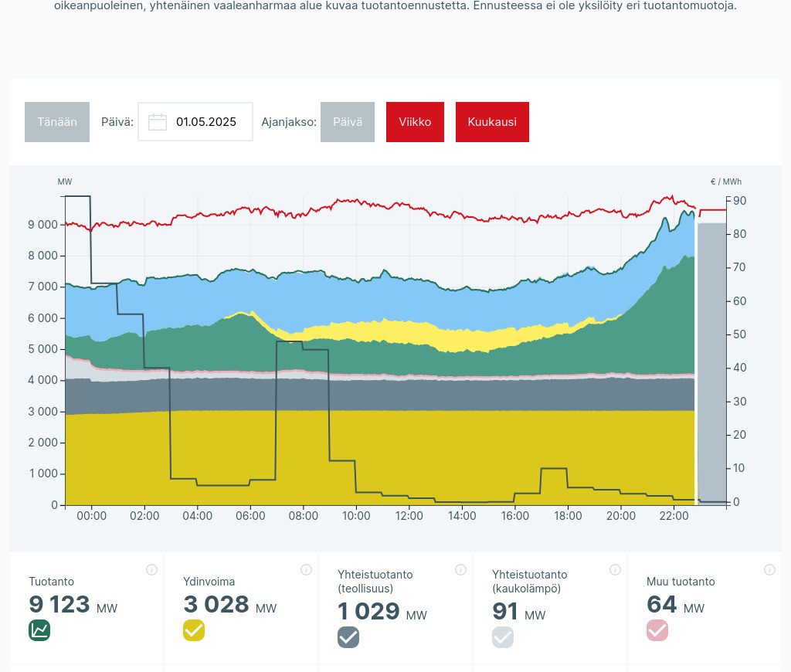This screenshot has width=791, height=672.
Task: Switch to Kuukausi time period
Action: pos(492,122)
